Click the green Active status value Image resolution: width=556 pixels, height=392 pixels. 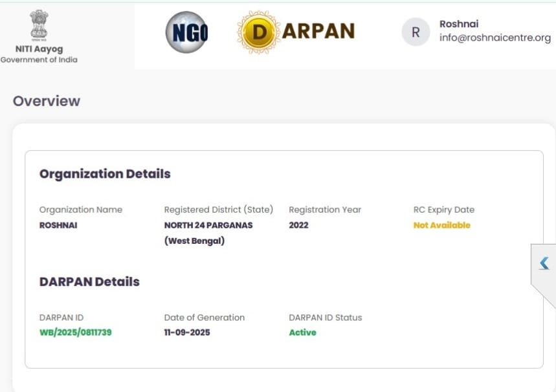click(302, 332)
